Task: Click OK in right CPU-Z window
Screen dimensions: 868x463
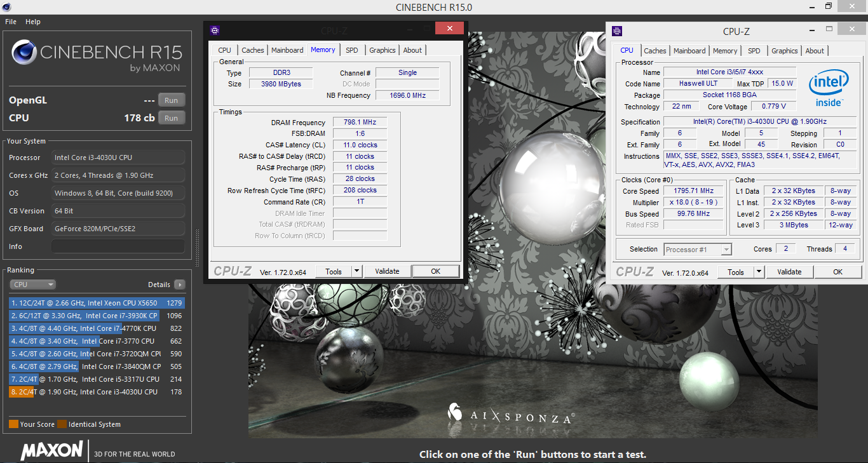Action: pos(837,272)
